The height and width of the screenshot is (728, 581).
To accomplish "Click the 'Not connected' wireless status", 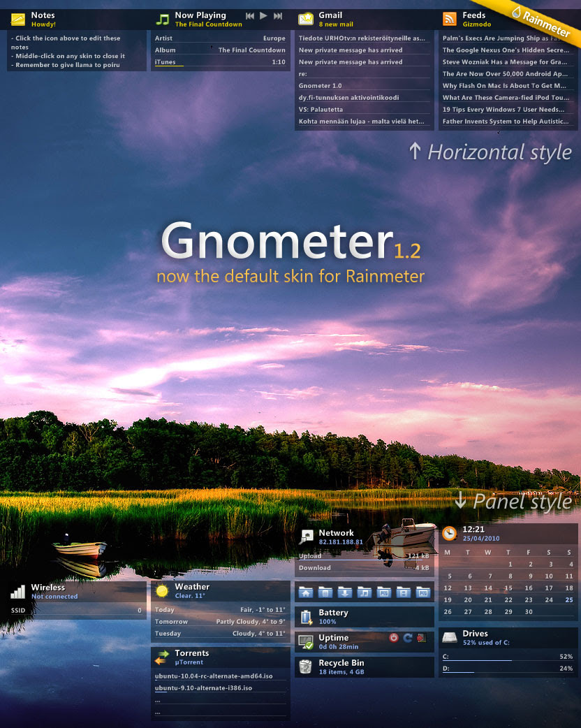I will pyautogui.click(x=54, y=597).
